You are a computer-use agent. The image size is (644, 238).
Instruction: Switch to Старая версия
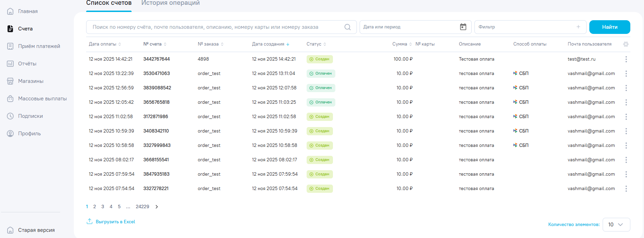click(x=36, y=230)
